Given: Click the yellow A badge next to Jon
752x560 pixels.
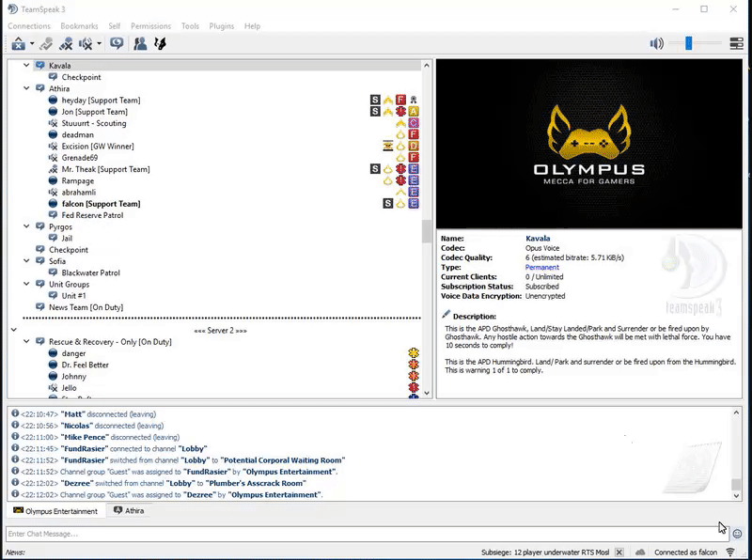Looking at the screenshot, I should point(414,111).
